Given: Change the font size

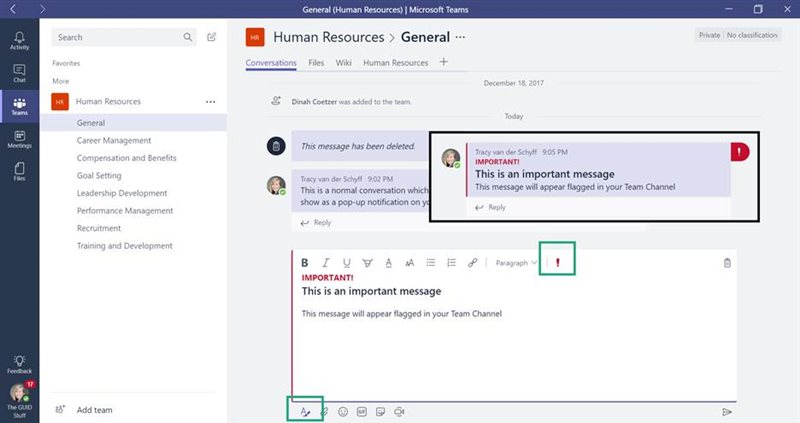Looking at the screenshot, I should pos(410,263).
